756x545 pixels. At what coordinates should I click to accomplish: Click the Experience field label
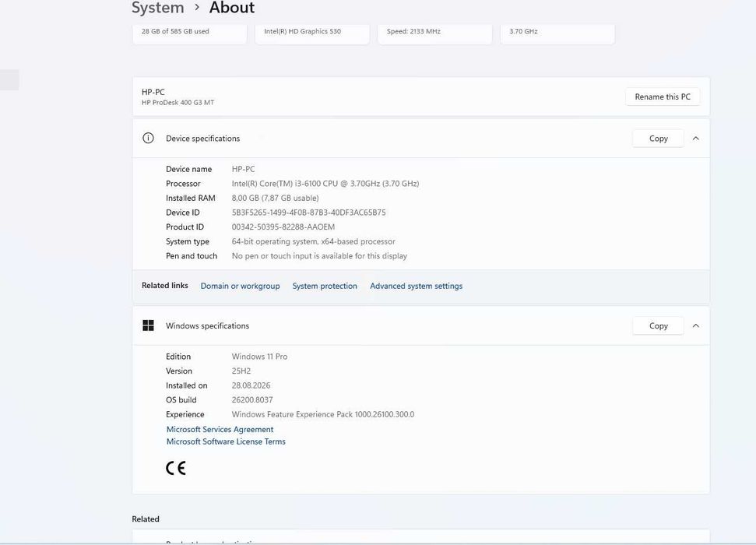(x=185, y=414)
